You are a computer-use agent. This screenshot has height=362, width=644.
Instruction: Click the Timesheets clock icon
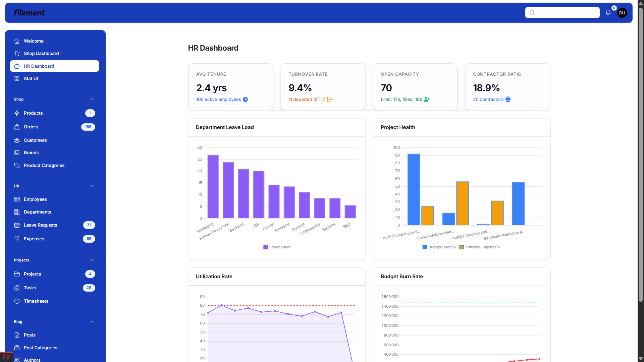point(17,301)
